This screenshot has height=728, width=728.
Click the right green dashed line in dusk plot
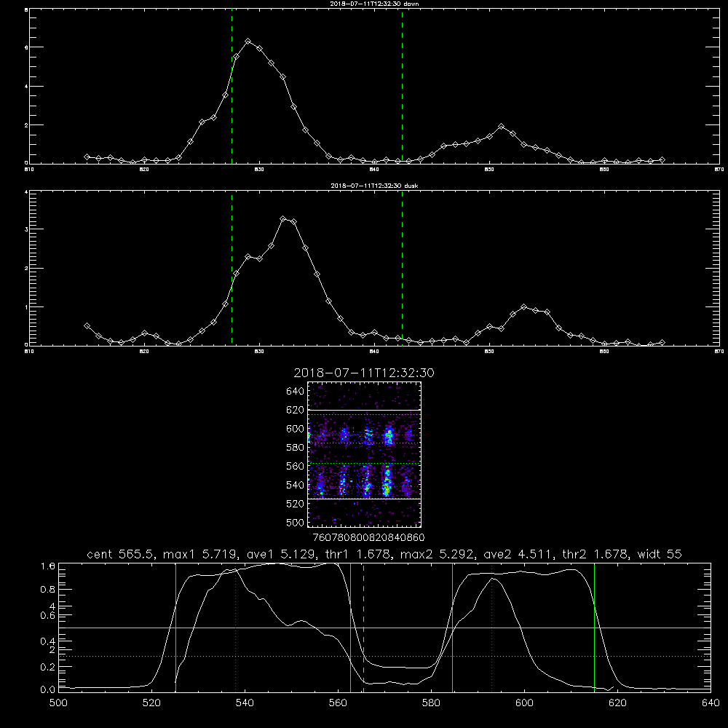[x=402, y=269]
